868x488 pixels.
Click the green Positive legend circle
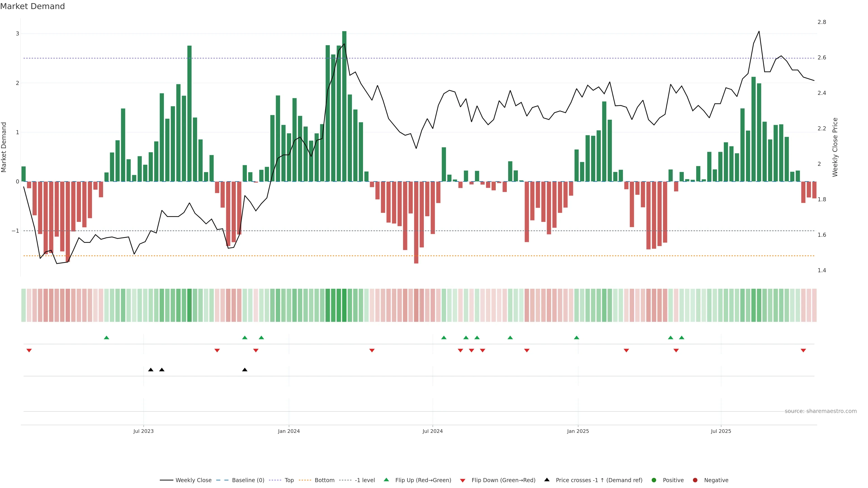pos(654,480)
